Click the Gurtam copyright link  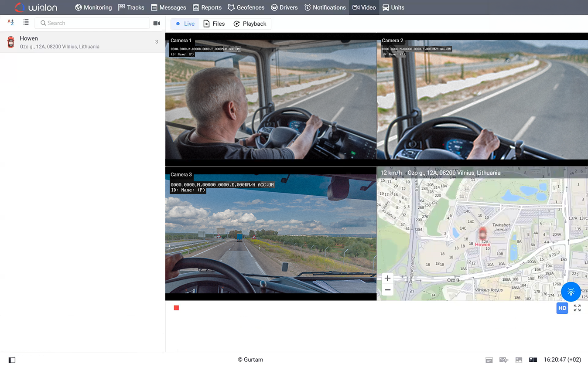tap(250, 360)
